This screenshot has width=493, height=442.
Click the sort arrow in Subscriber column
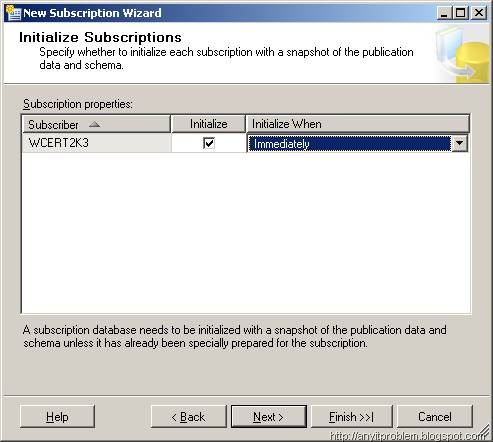click(x=94, y=125)
